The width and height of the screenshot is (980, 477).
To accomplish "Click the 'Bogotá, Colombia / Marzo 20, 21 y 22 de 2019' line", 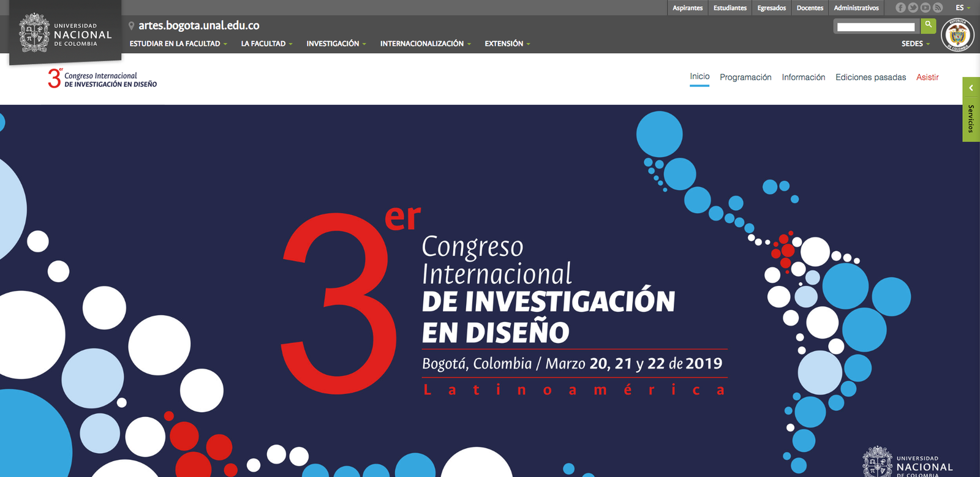I will point(572,364).
